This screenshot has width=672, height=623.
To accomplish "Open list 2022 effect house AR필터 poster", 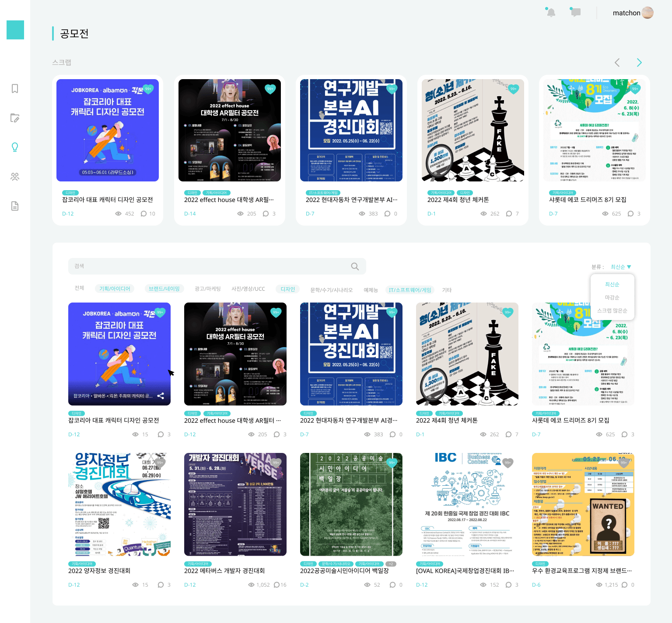I will [235, 354].
